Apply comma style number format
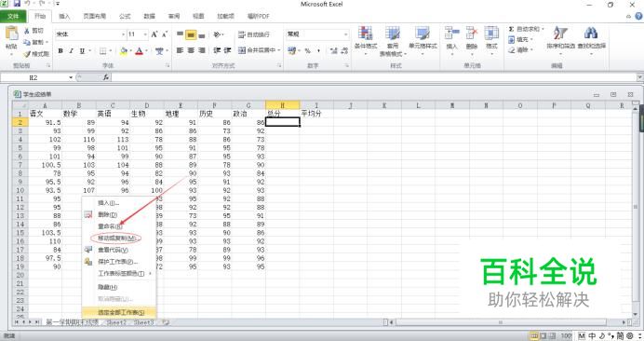This screenshot has height=341, width=644. coord(318,50)
